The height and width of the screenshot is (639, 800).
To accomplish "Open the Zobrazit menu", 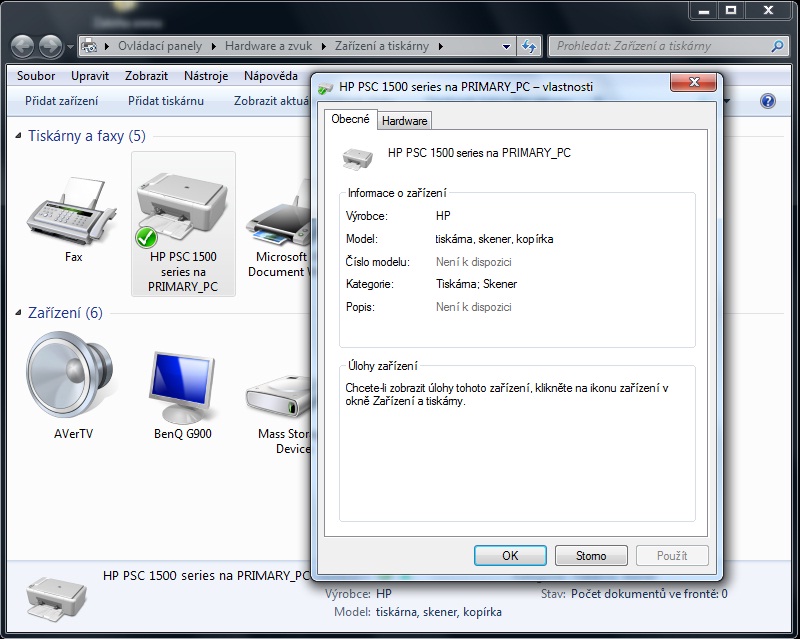I will (x=146, y=76).
